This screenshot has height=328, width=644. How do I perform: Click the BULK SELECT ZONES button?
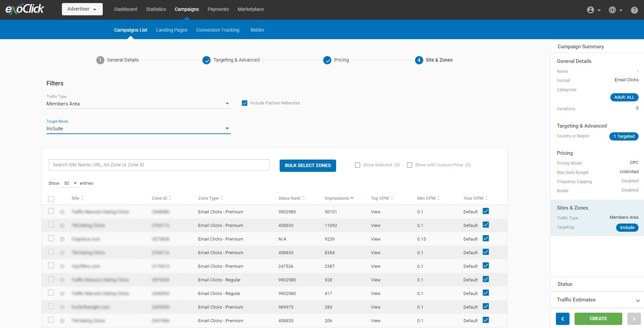(x=308, y=166)
